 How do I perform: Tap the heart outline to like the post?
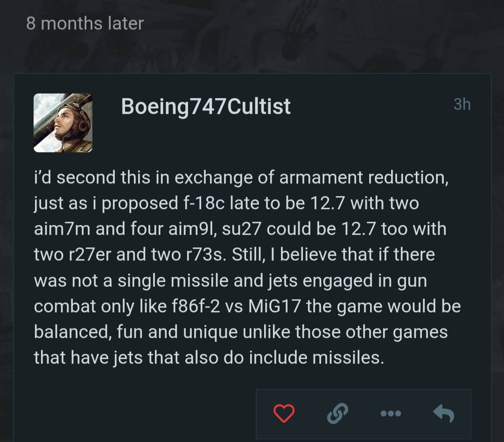click(284, 413)
